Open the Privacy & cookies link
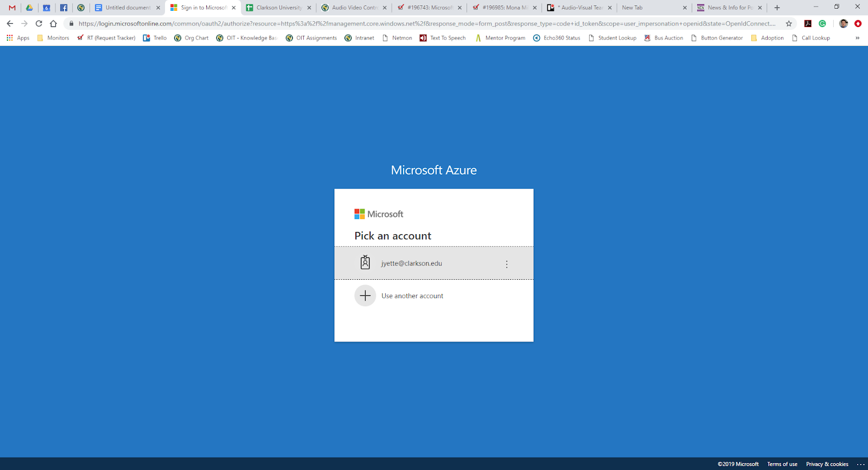868x470 pixels. (x=827, y=464)
